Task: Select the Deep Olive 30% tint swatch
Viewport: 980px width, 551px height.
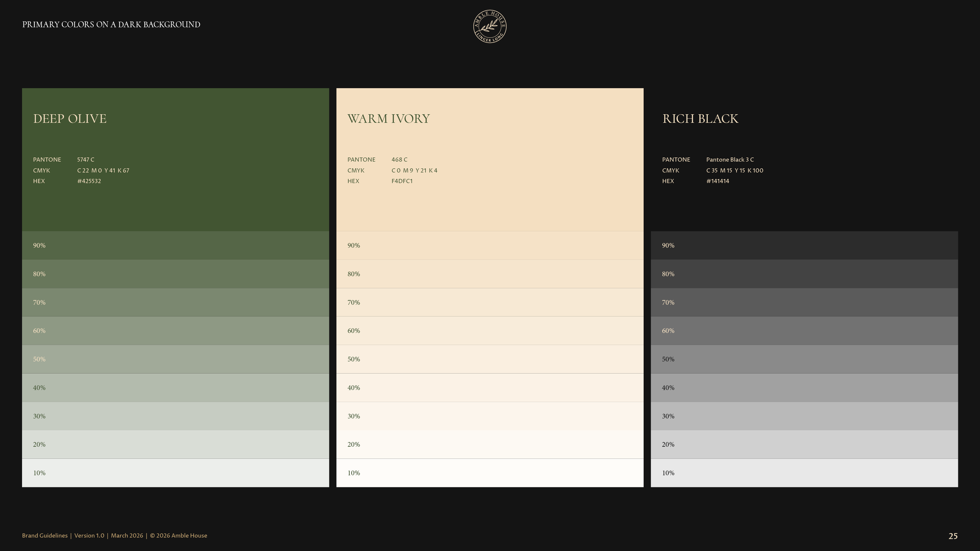Action: 176,416
